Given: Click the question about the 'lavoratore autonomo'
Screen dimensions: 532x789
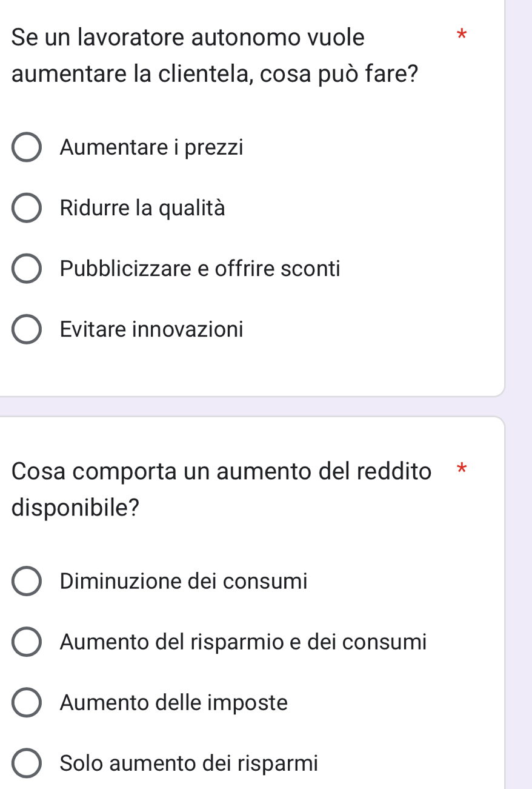Looking at the screenshot, I should point(214,56).
